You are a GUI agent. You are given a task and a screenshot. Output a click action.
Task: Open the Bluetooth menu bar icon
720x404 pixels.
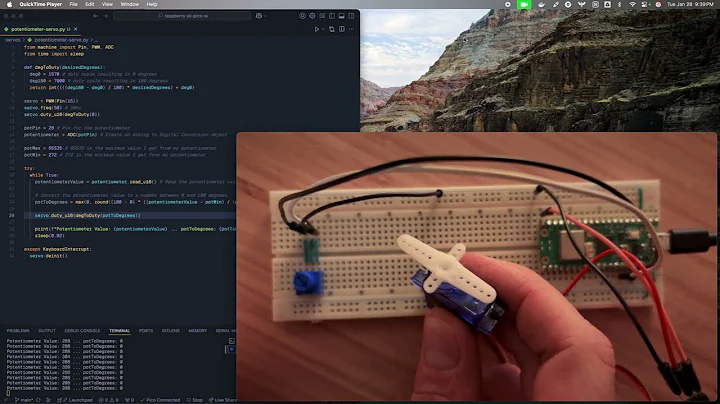619,4
